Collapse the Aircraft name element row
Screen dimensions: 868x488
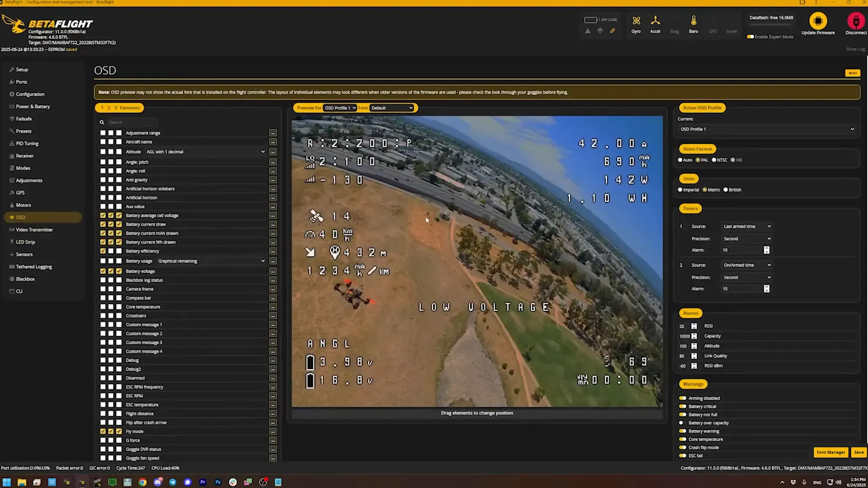click(x=273, y=142)
